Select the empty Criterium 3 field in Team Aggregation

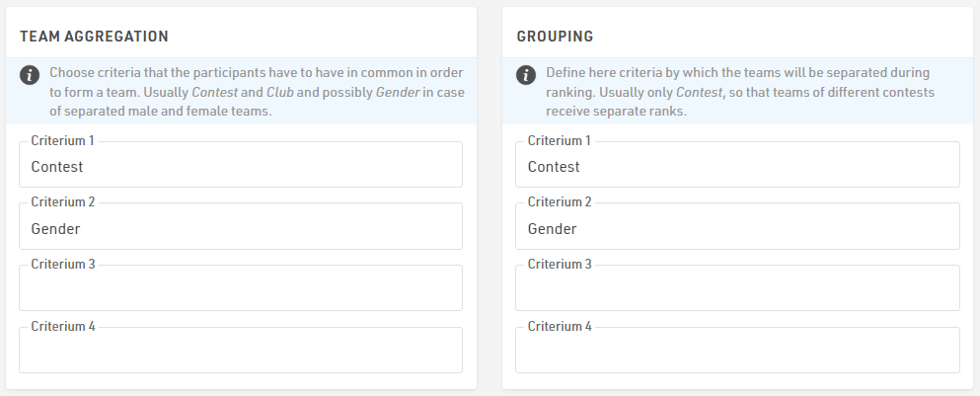coord(241,289)
